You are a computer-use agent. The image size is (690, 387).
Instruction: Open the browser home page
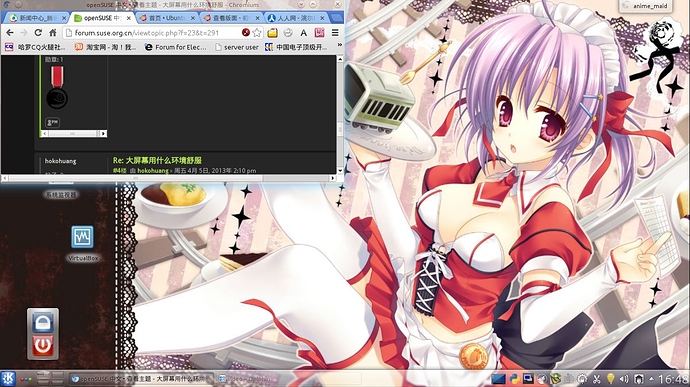click(x=53, y=33)
